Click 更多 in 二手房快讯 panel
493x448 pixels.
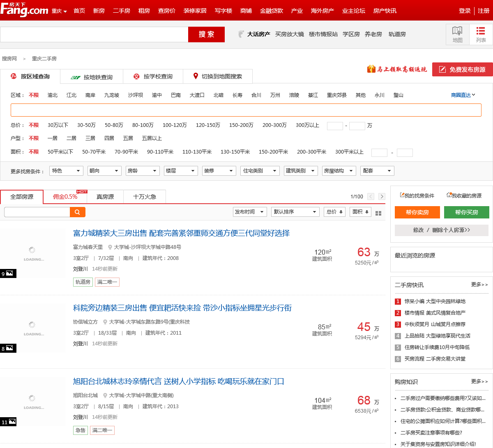click(x=479, y=284)
